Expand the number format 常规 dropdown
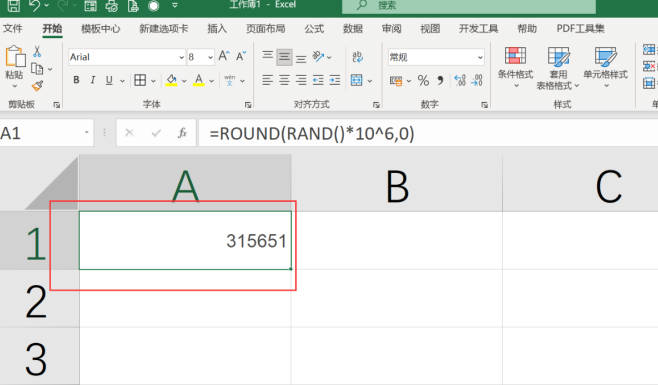 click(480, 57)
